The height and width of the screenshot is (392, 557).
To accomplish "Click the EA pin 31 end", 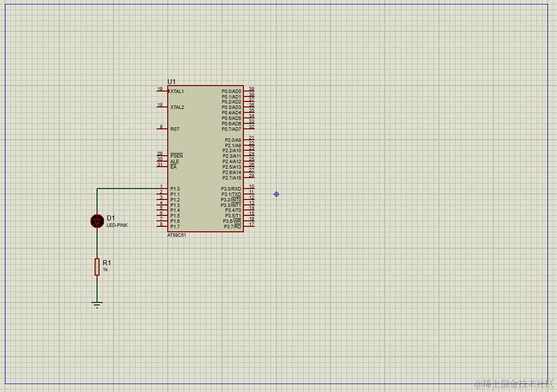I will [157, 167].
